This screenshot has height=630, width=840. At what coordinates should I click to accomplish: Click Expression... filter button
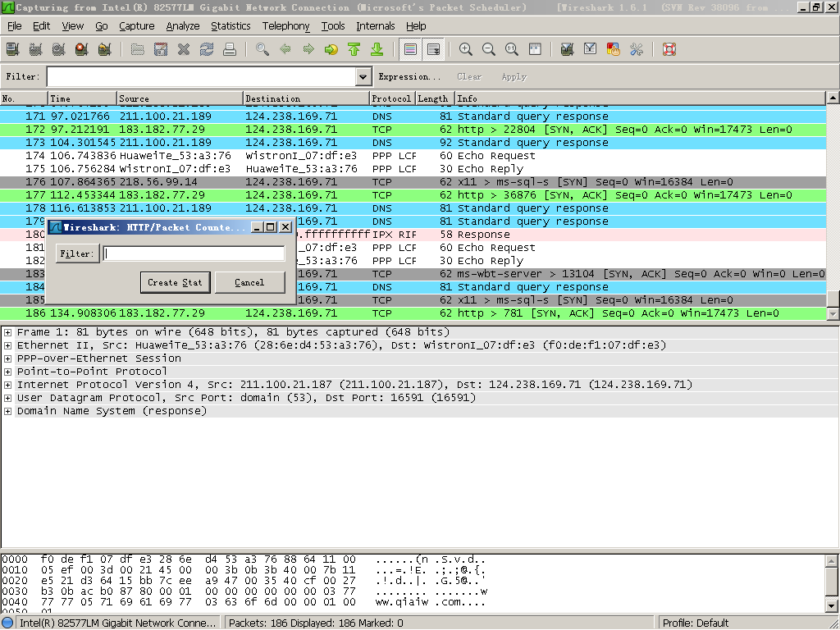pos(409,76)
